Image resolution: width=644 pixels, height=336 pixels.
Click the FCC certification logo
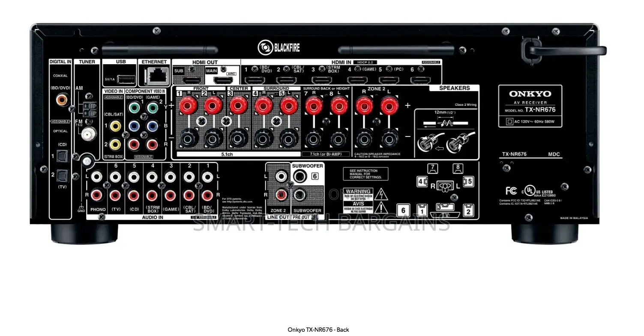511,191
